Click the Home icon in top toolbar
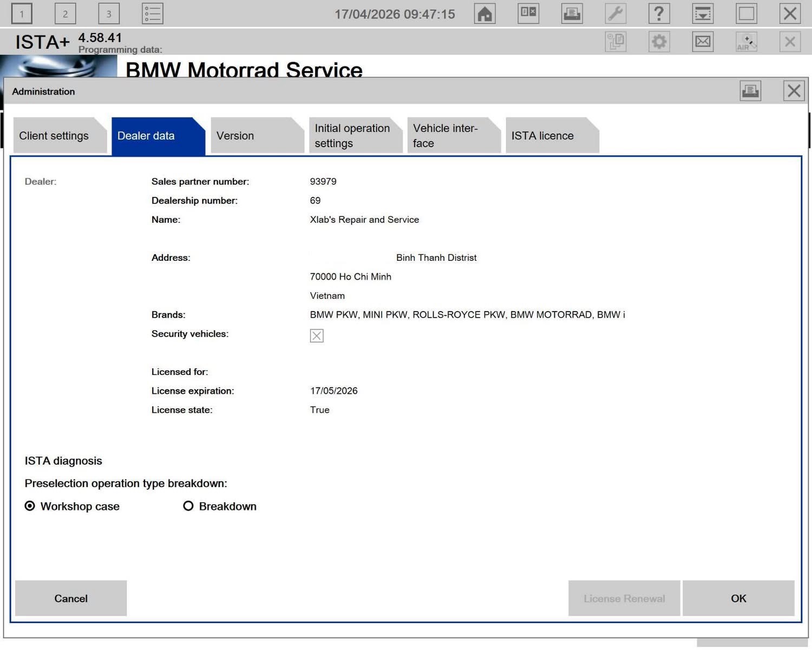This screenshot has width=812, height=652. point(484,14)
